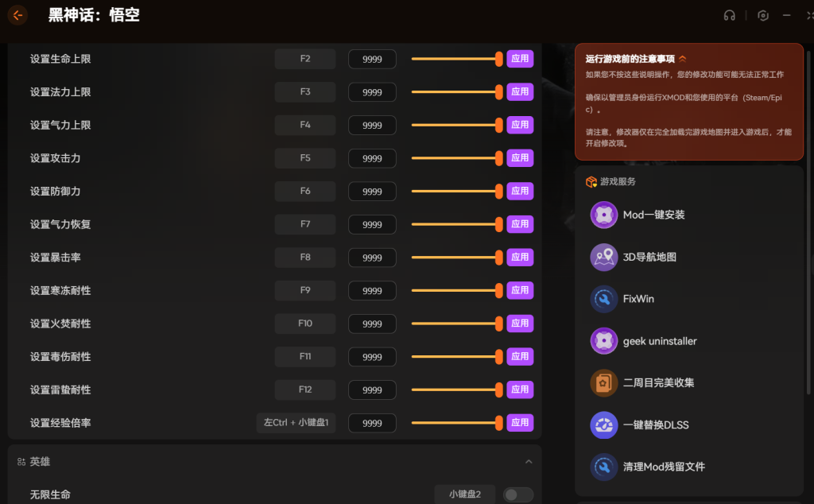This screenshot has height=504, width=814.
Task: Click the 设置防御力 slider handle
Action: [499, 192]
